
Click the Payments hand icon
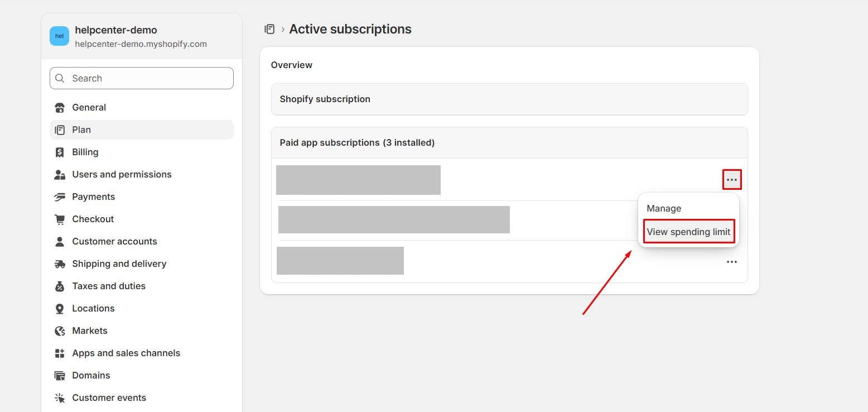pos(60,197)
